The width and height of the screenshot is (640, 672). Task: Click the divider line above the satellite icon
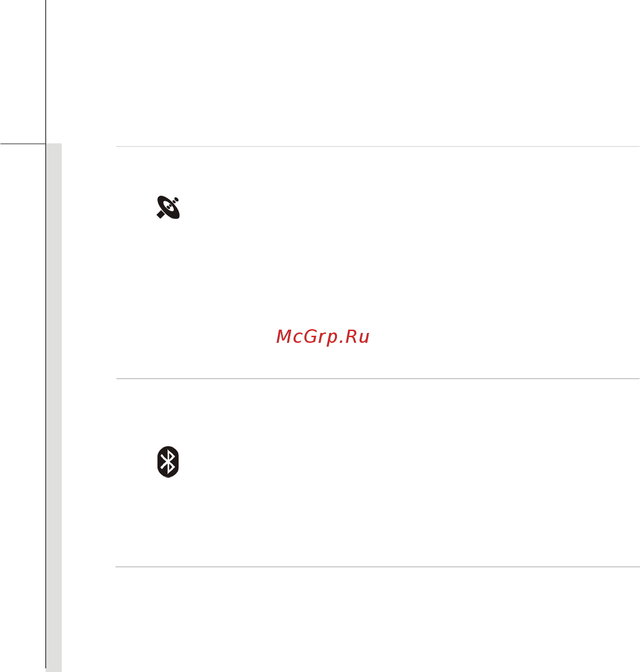[378, 146]
